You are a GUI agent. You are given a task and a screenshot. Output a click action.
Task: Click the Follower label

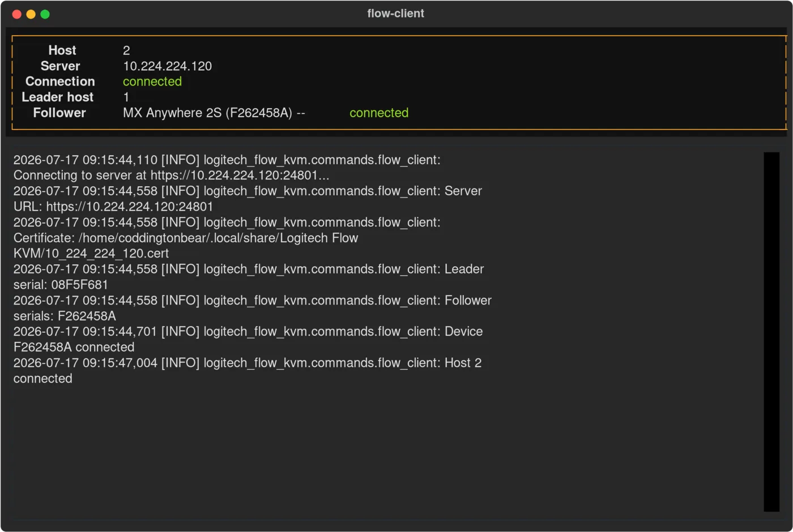(59, 113)
